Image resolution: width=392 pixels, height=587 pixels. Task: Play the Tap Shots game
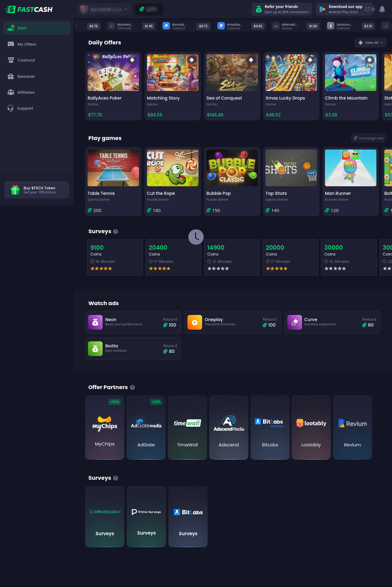click(x=291, y=182)
